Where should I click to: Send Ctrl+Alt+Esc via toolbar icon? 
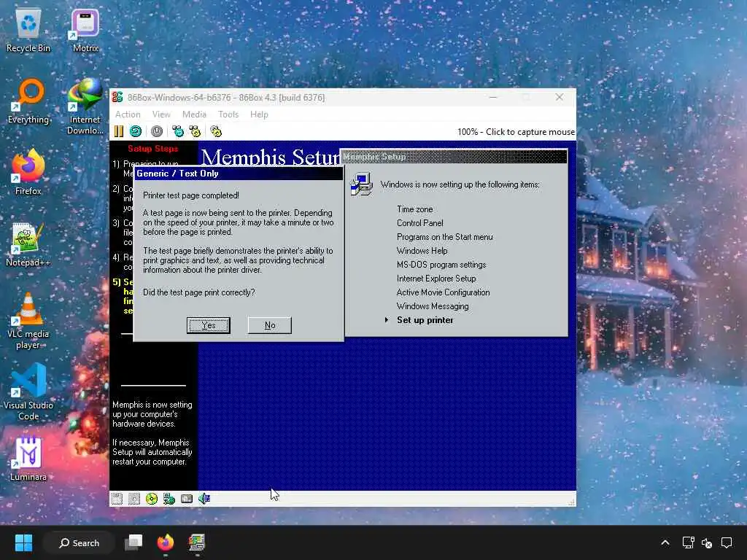click(x=195, y=131)
